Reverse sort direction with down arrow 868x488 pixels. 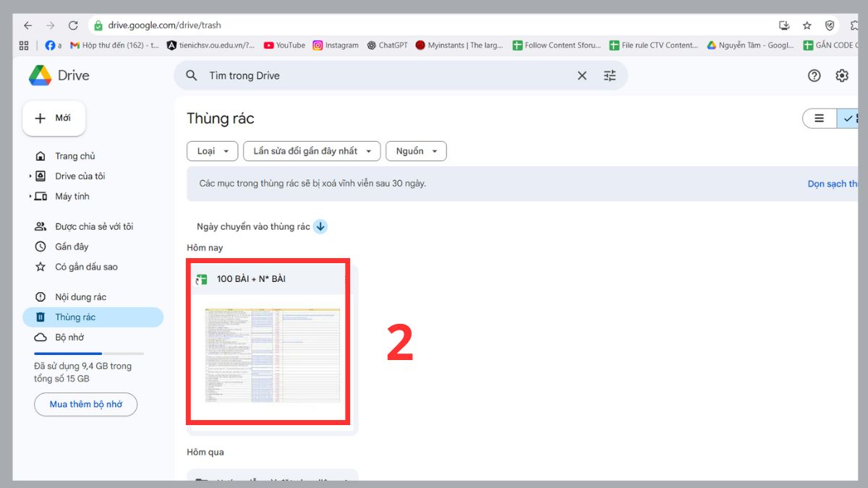pos(320,227)
